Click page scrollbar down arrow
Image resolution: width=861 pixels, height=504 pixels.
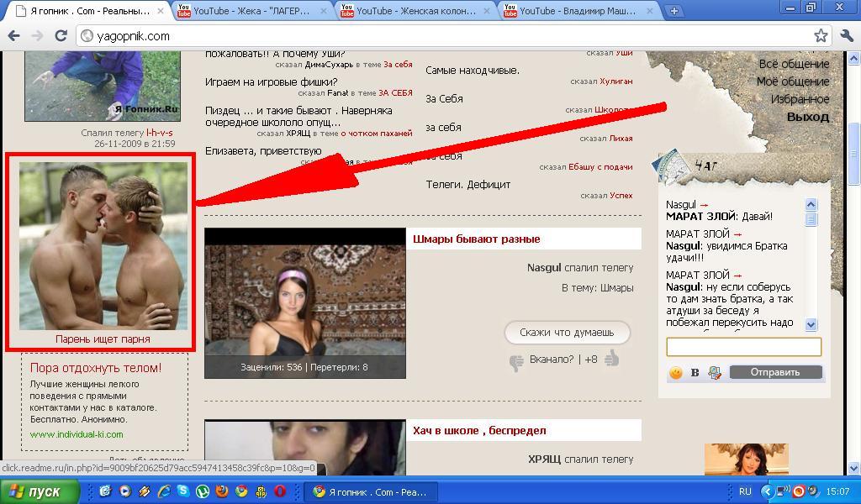point(854,468)
